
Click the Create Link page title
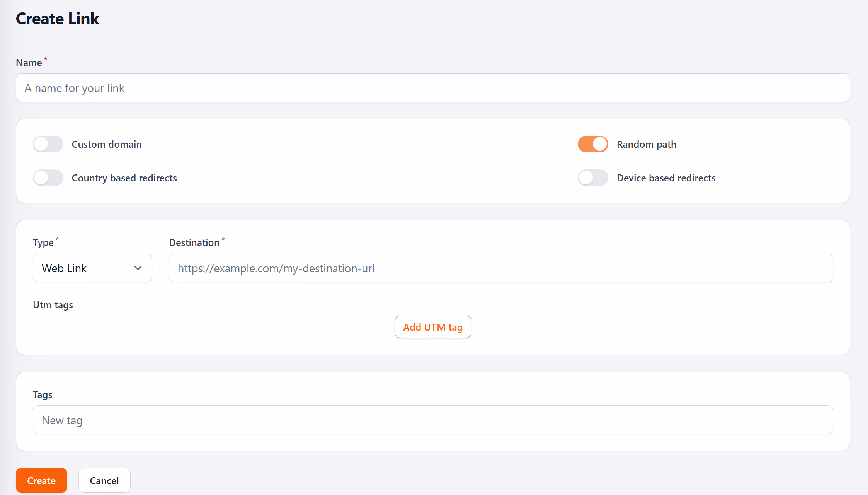tap(58, 18)
